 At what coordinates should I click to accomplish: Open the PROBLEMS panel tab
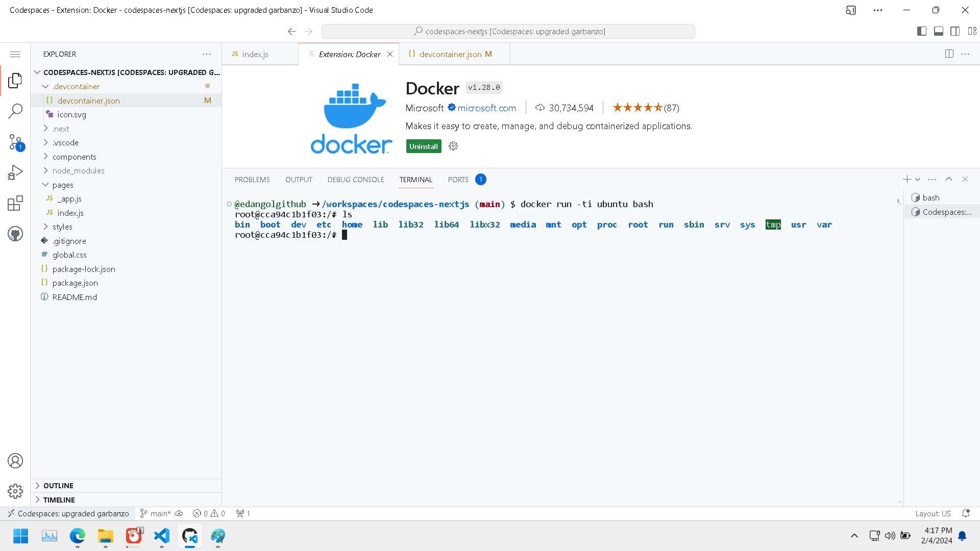tap(252, 180)
